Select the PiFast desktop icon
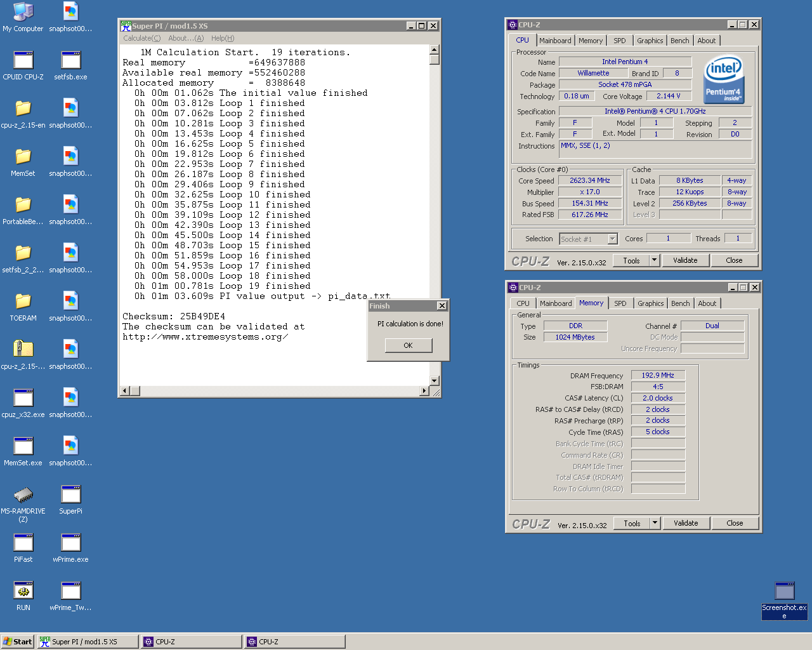Screen dimensions: 812x650 coord(23,548)
